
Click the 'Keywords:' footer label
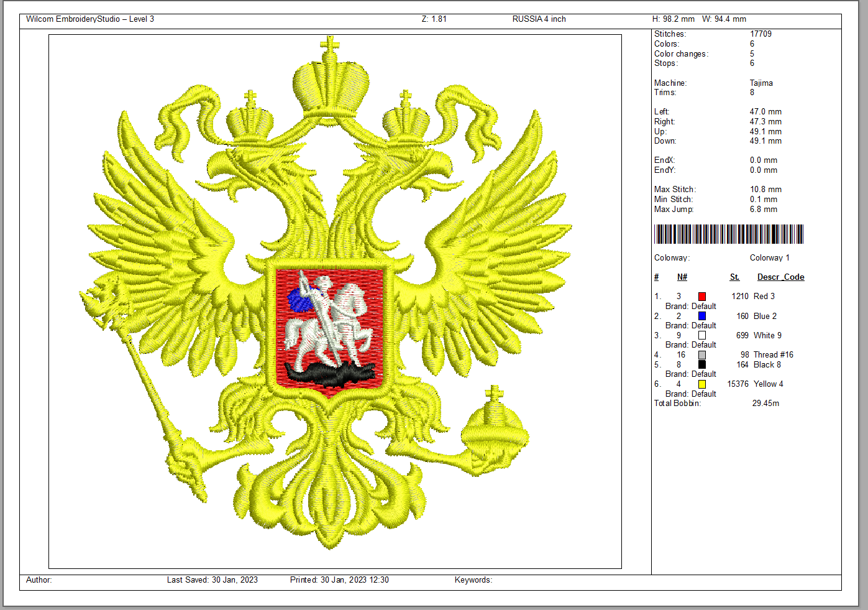[473, 580]
